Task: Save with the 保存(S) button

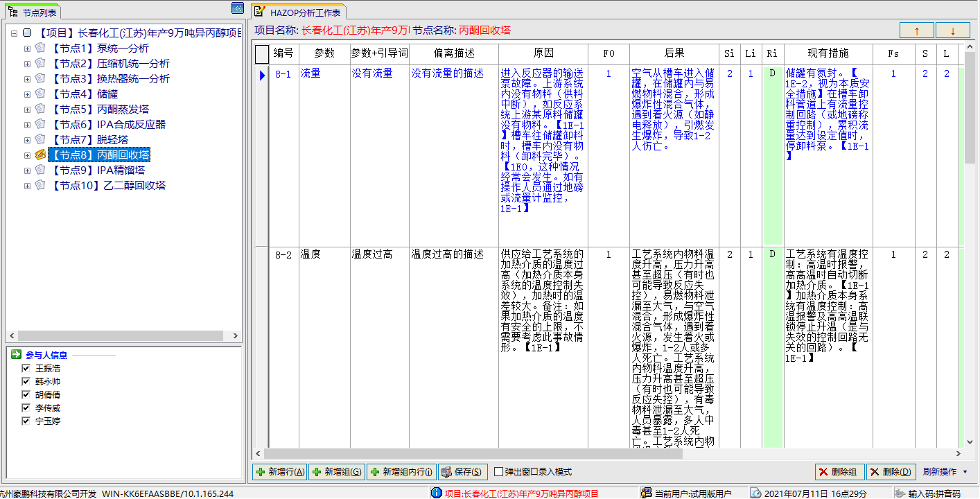Action: tap(463, 472)
